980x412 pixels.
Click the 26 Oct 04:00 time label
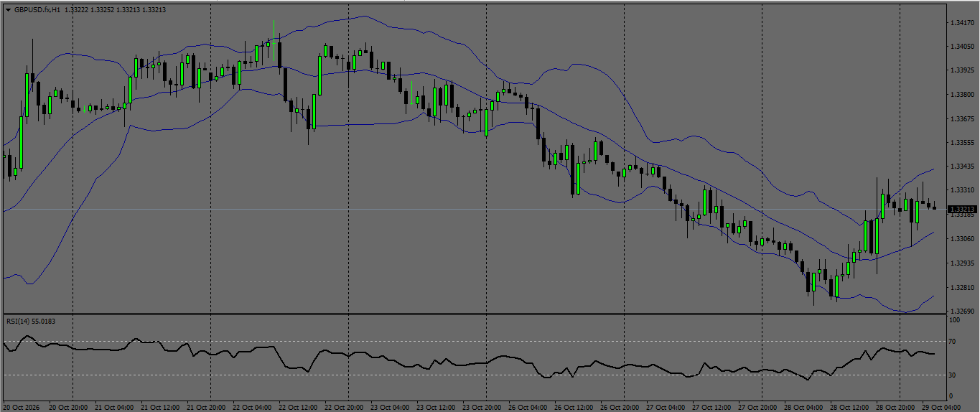(528, 407)
